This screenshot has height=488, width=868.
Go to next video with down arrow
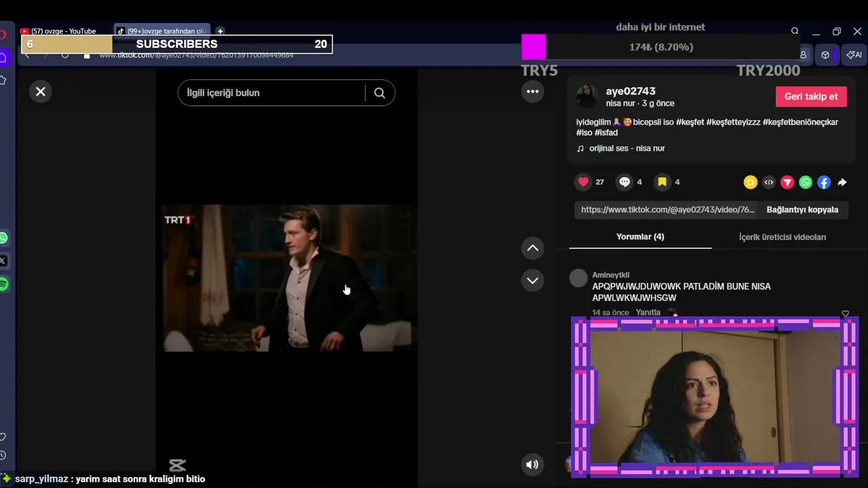coord(533,281)
